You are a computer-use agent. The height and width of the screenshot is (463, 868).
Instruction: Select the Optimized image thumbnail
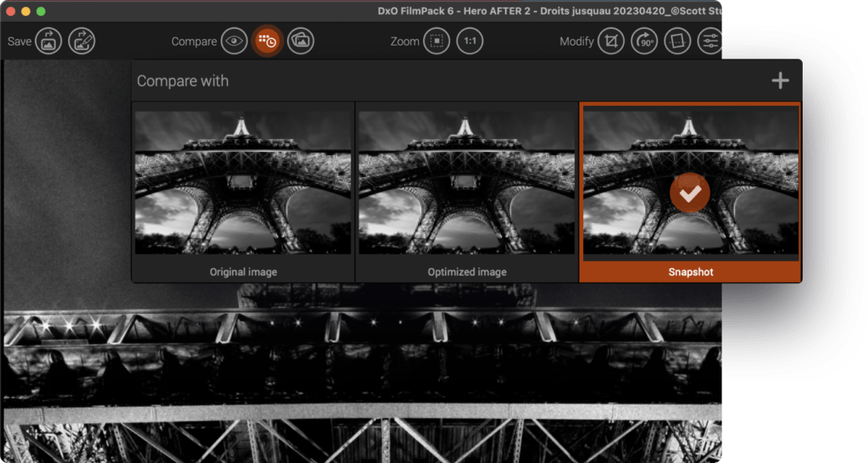click(x=466, y=181)
